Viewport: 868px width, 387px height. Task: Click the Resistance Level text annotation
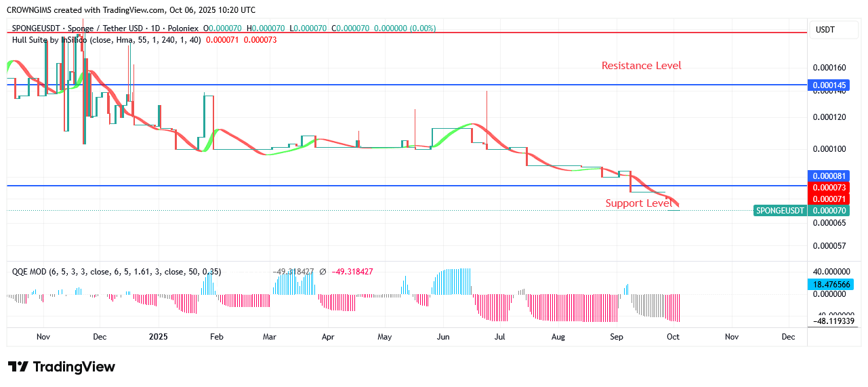[x=641, y=66]
